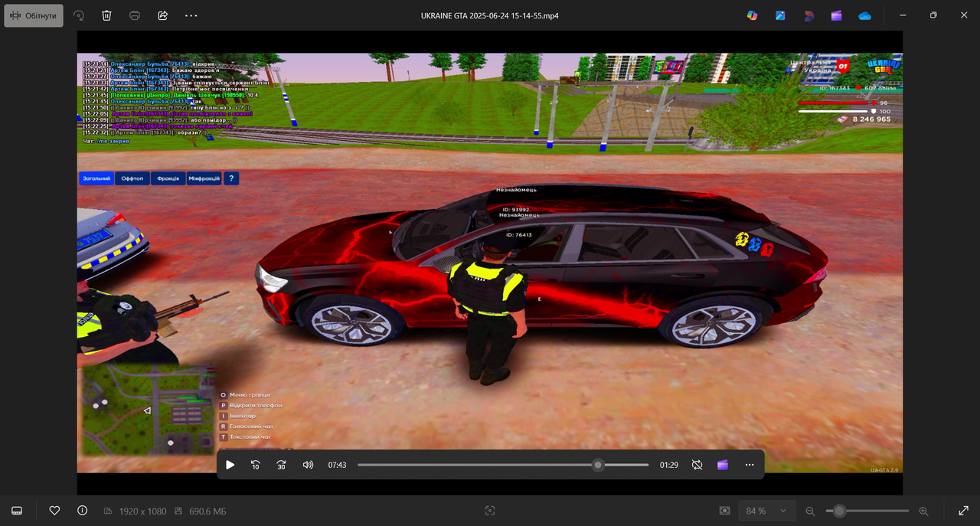Open the share icon in the top toolbar
Viewport: 980px width, 526px height.
pyautogui.click(x=162, y=15)
